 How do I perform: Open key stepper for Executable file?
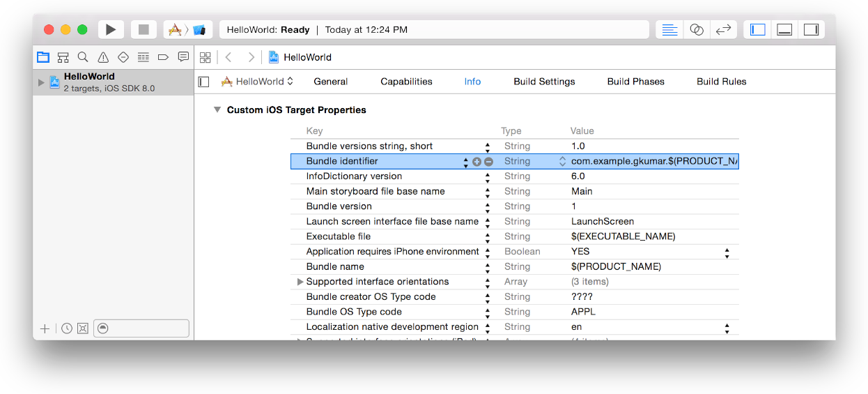(488, 237)
